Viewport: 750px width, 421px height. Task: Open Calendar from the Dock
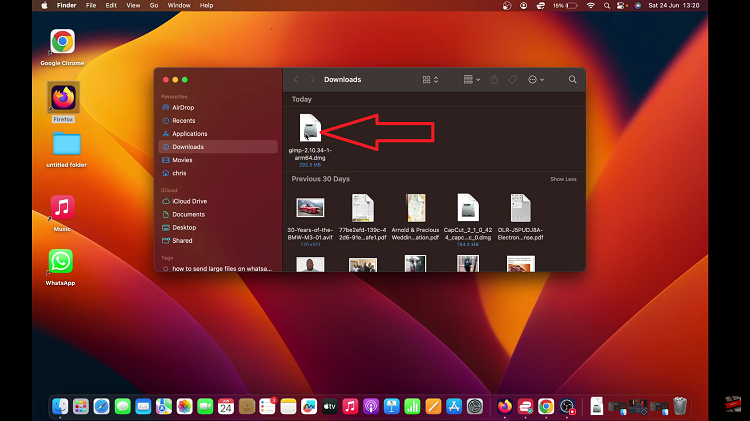[226, 407]
